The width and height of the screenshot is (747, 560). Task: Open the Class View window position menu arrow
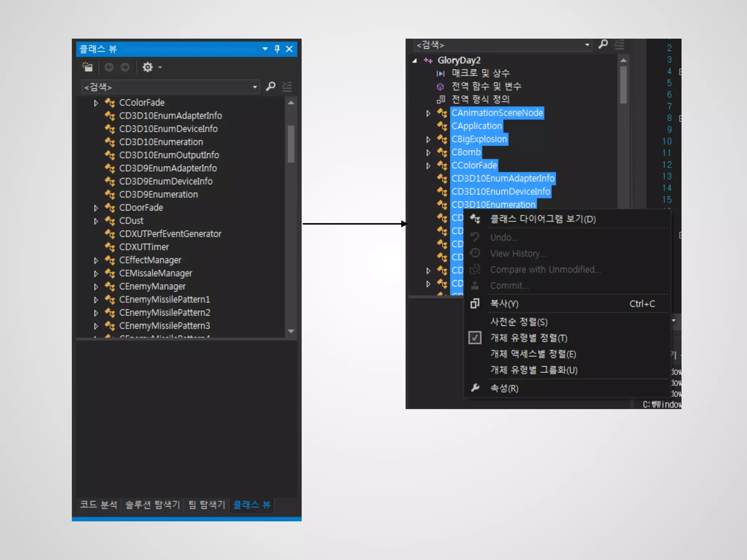point(265,49)
